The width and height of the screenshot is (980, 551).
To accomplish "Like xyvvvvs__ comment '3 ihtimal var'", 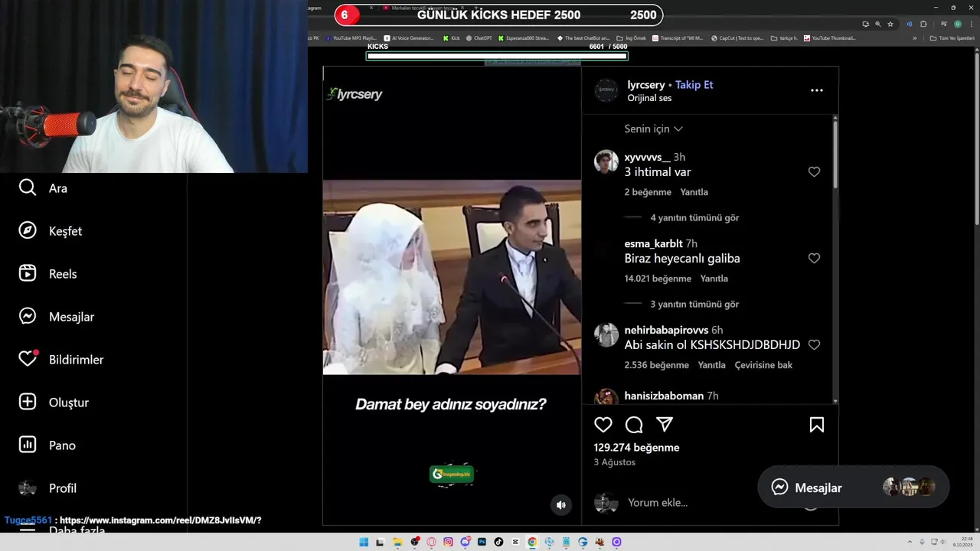I will (x=814, y=172).
